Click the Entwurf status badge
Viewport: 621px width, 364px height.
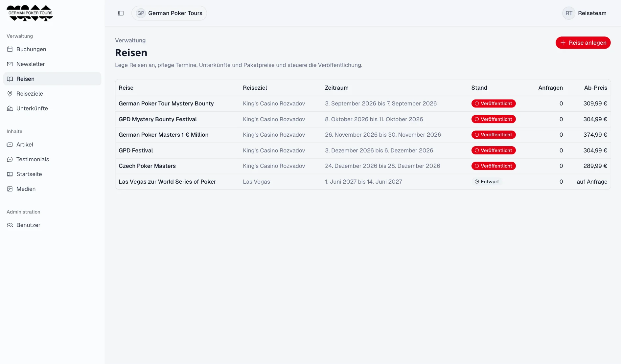click(487, 182)
